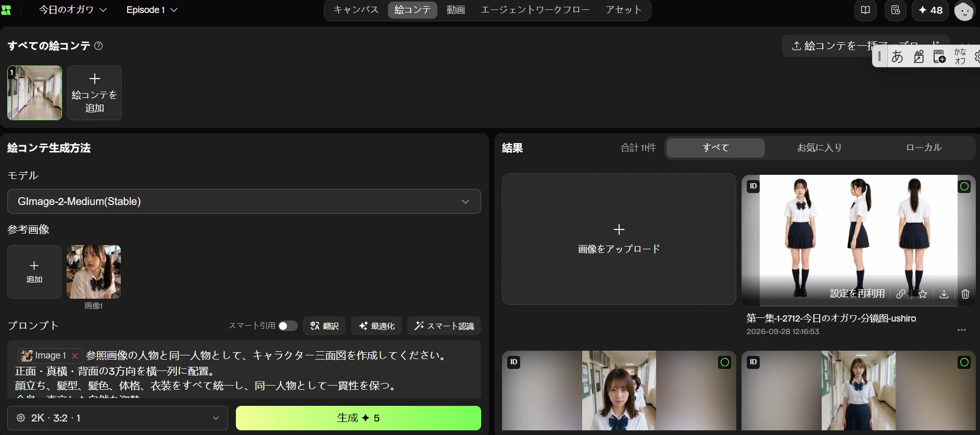Open the task history icon beside credits
The height and width of the screenshot is (435, 980).
click(x=896, y=10)
